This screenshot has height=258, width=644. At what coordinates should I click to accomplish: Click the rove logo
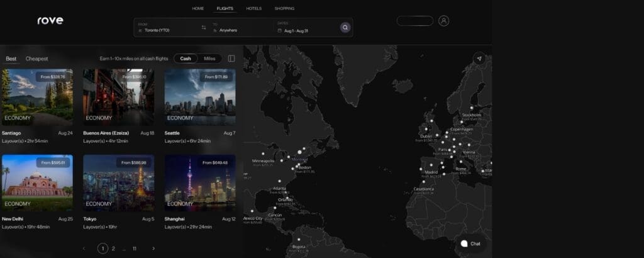50,20
